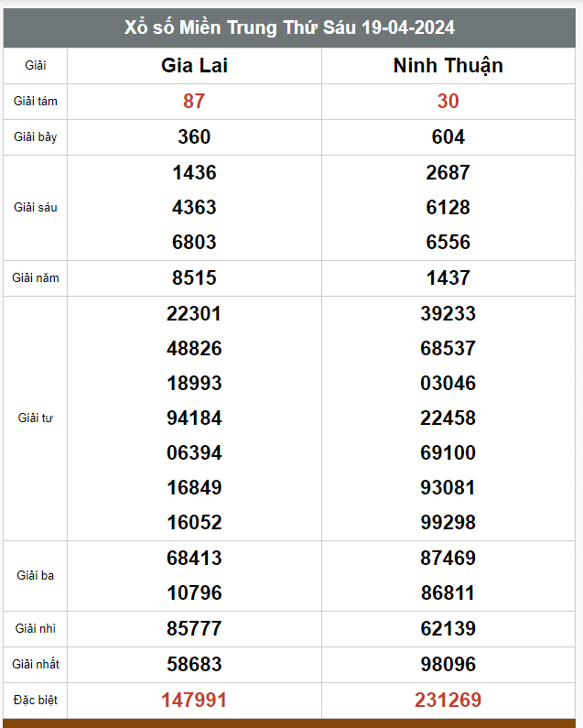Click Gia Lai seventh prize 360
This screenshot has width=583, height=728.
tap(194, 137)
